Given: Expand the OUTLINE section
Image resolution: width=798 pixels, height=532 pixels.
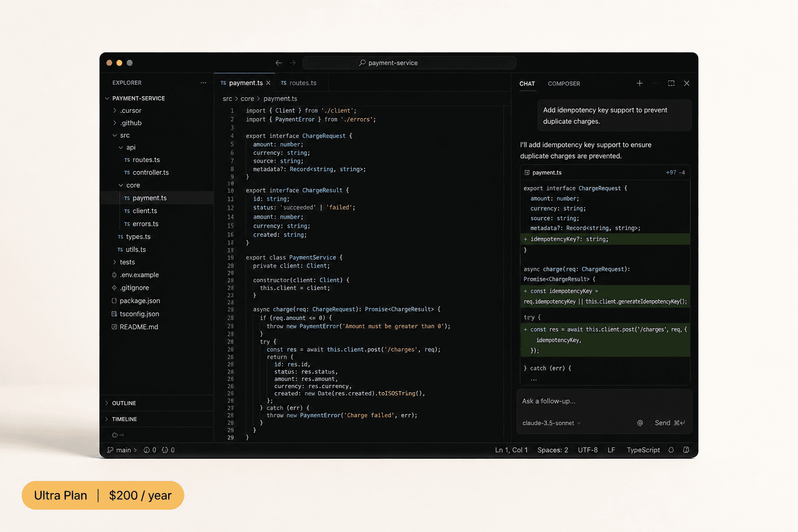Looking at the screenshot, I should click(x=157, y=403).
